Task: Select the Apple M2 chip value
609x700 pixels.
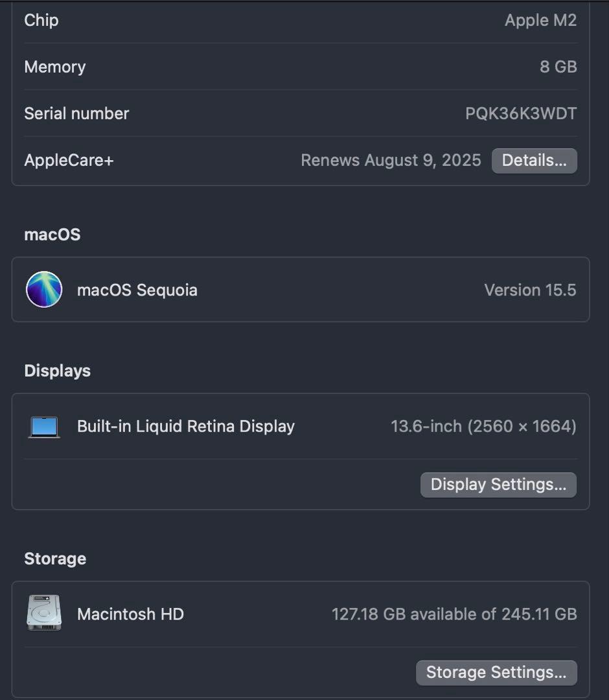Action: 542,20
